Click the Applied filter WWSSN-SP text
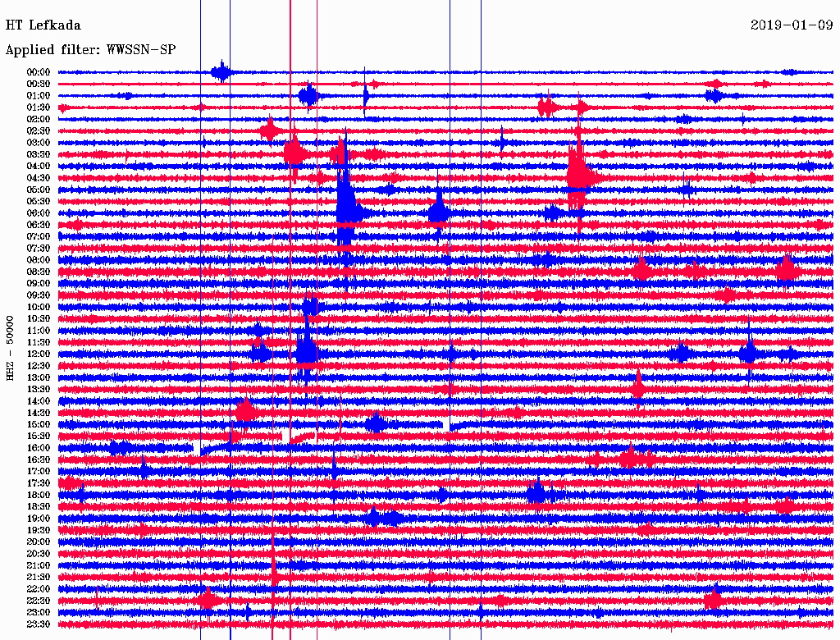This screenshot has width=840, height=640. point(90,50)
